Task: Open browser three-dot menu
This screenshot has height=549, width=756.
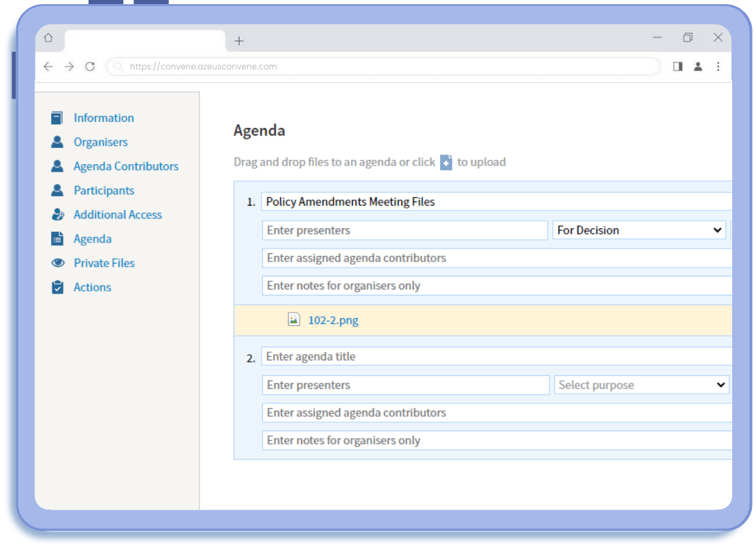Action: (x=718, y=67)
